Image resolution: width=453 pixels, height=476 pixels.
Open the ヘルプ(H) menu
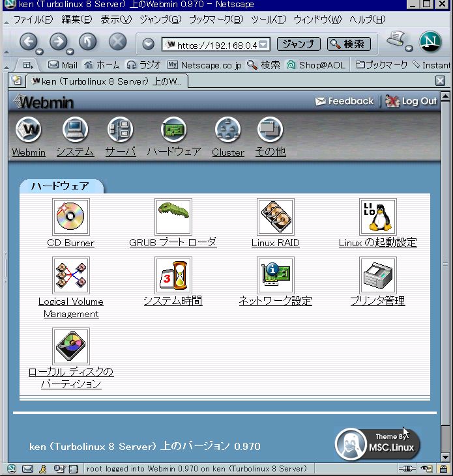[367, 20]
